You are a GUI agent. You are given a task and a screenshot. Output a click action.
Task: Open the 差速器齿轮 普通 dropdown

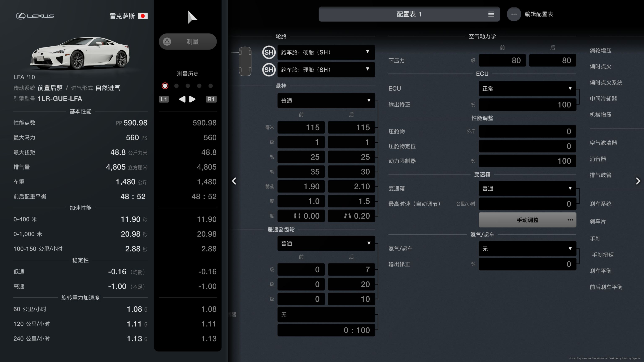click(x=326, y=243)
